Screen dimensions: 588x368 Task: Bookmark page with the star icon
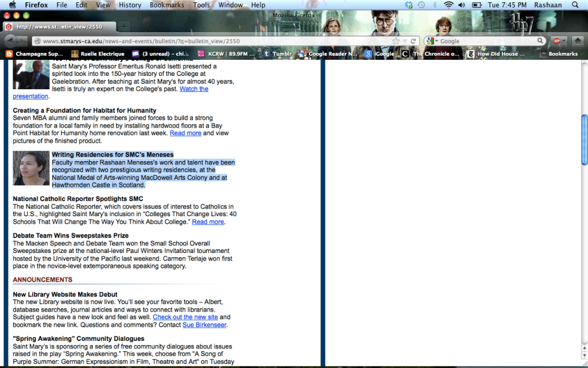(396, 41)
